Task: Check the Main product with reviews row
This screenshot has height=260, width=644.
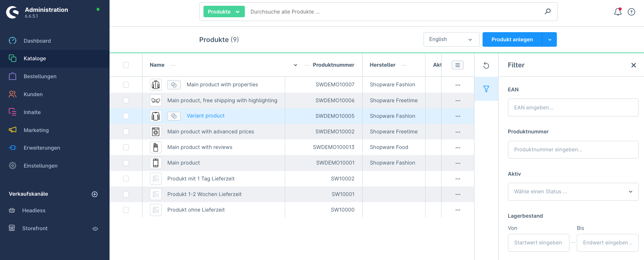Action: (126, 147)
